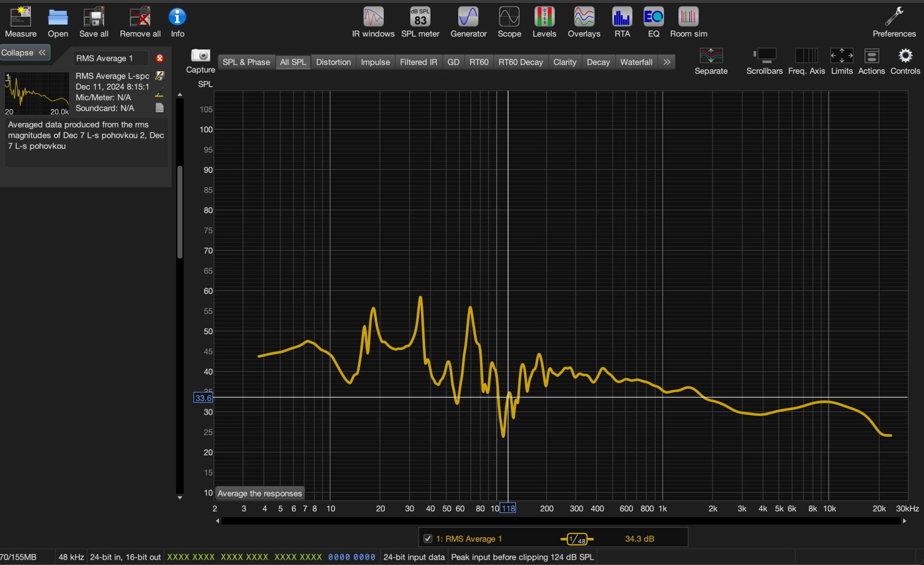Open the EQ window
The width and height of the screenshot is (924, 565).
[x=653, y=17]
